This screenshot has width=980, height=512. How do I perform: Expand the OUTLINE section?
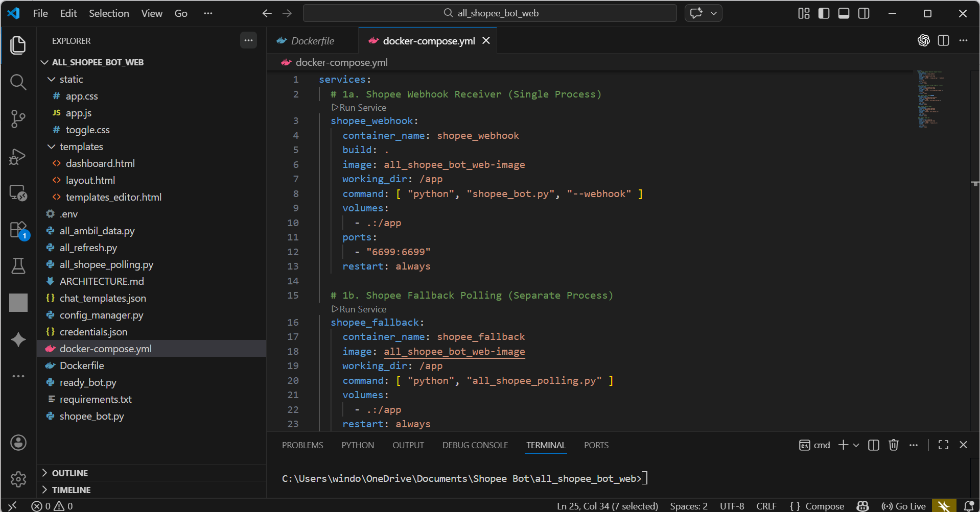[69, 473]
